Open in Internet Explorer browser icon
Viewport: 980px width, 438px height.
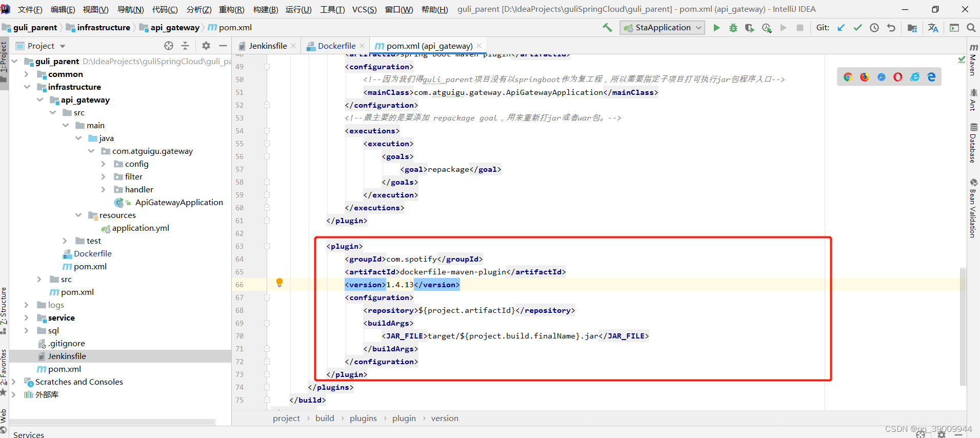click(x=915, y=77)
